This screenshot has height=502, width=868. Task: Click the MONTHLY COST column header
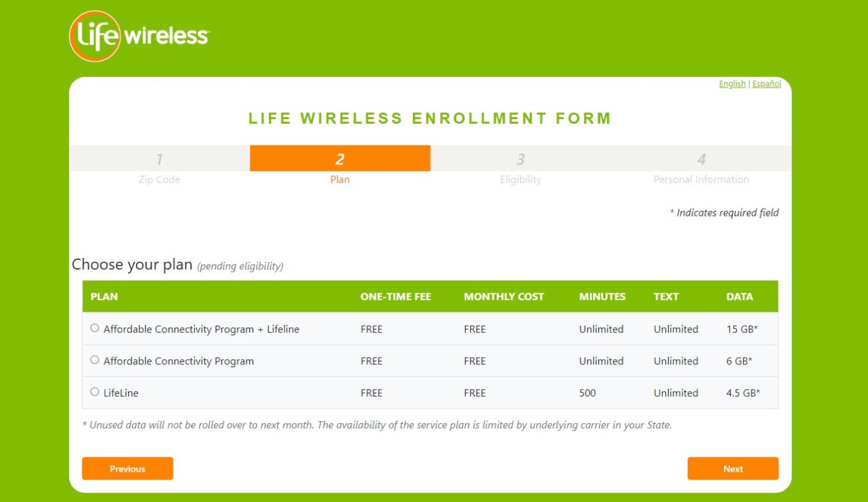coord(504,296)
